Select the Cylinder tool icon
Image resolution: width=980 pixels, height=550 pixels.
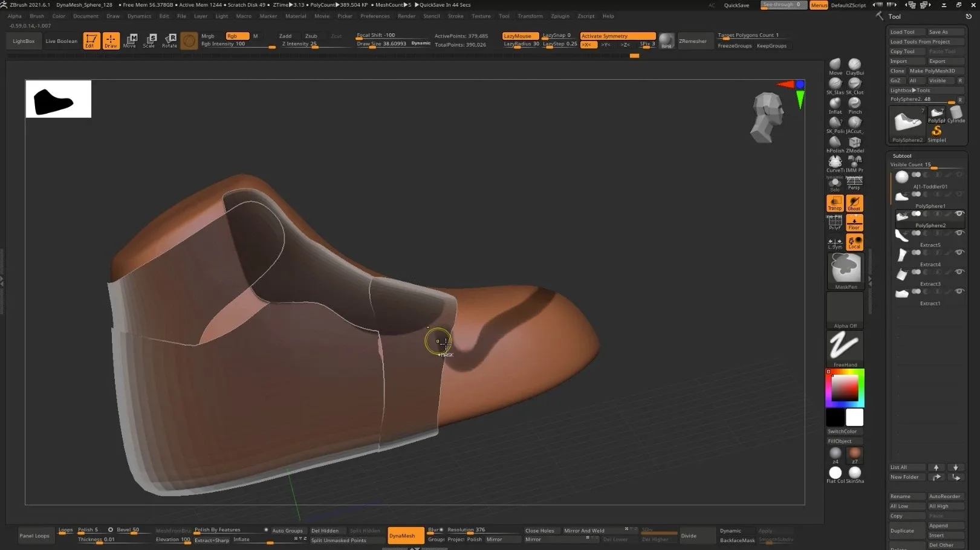pos(956,114)
